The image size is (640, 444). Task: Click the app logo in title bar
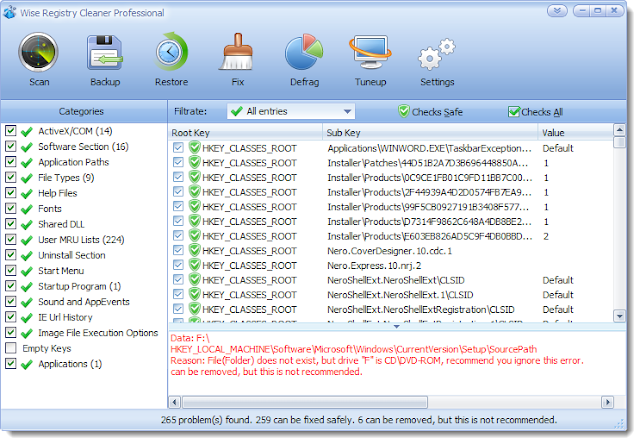(x=9, y=12)
